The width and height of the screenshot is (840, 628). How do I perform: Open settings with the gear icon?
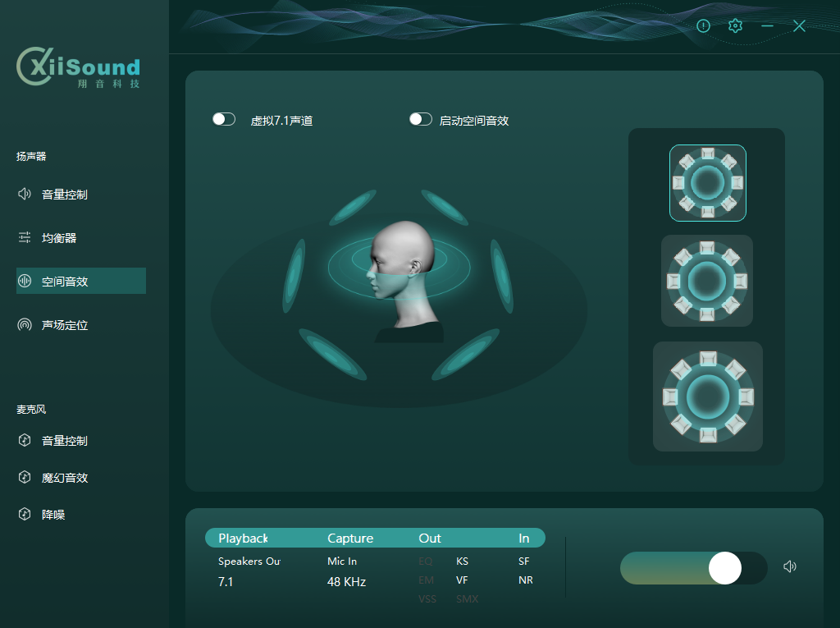pos(735,26)
